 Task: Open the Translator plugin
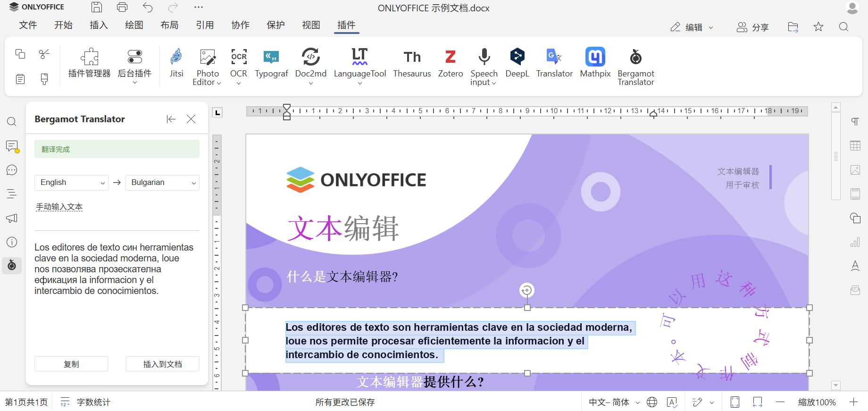pos(554,64)
